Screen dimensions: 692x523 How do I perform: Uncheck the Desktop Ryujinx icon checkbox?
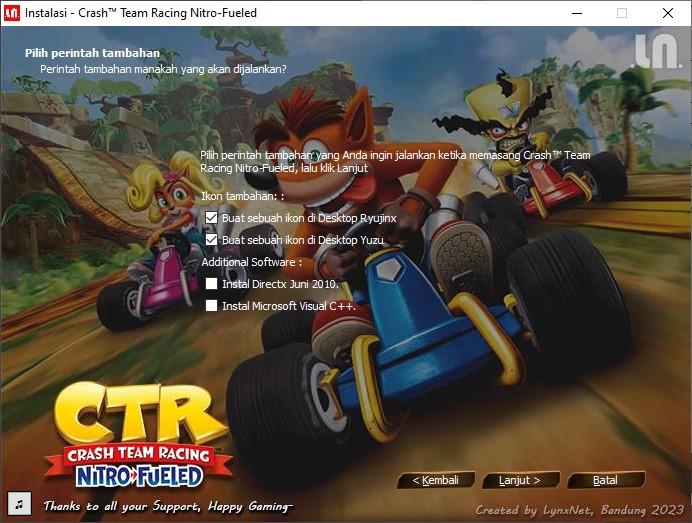point(211,217)
